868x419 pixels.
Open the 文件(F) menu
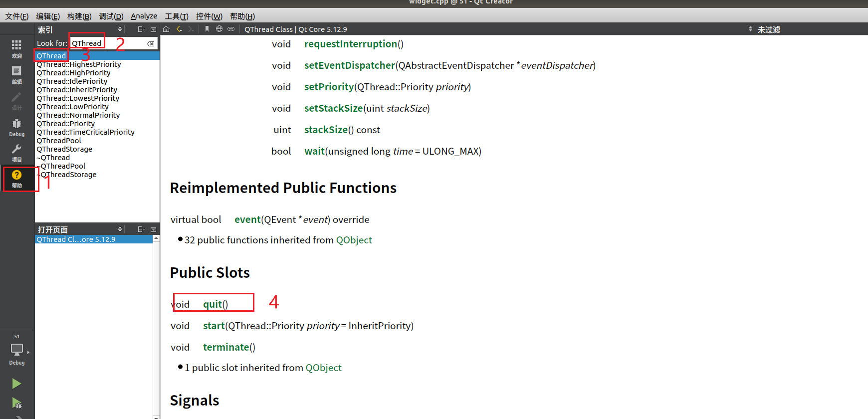(17, 16)
